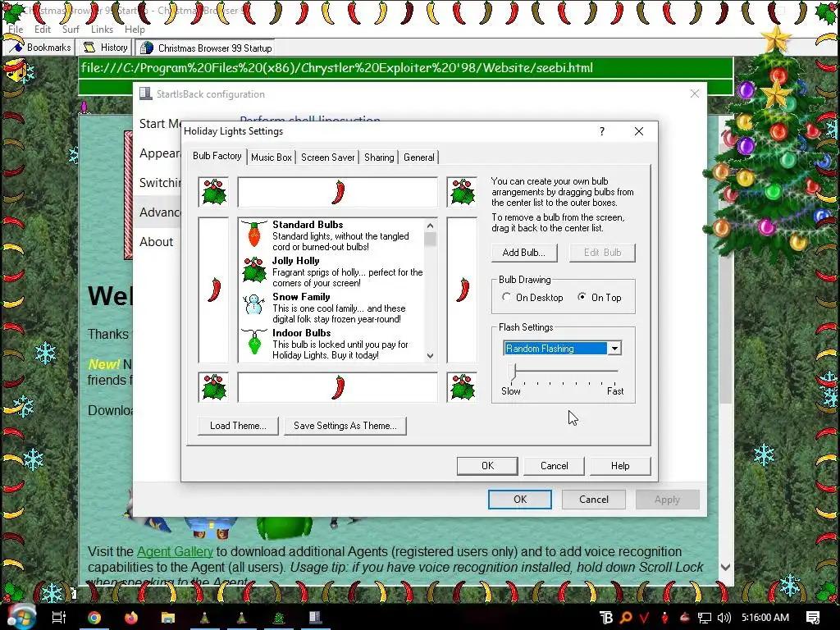Open the Help menu in Christmas Browser

tap(135, 30)
